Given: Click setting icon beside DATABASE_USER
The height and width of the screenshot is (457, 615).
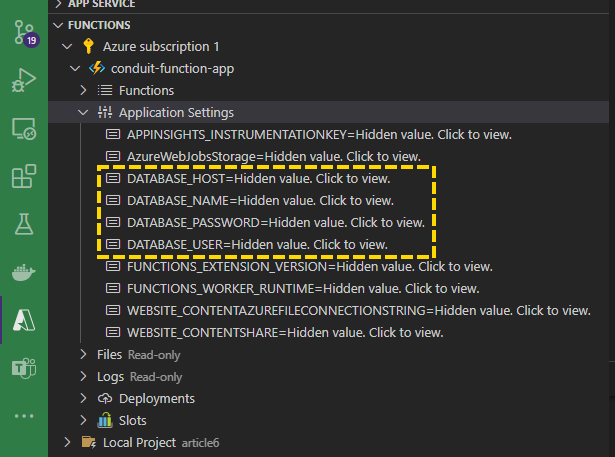Looking at the screenshot, I should click(x=113, y=244).
